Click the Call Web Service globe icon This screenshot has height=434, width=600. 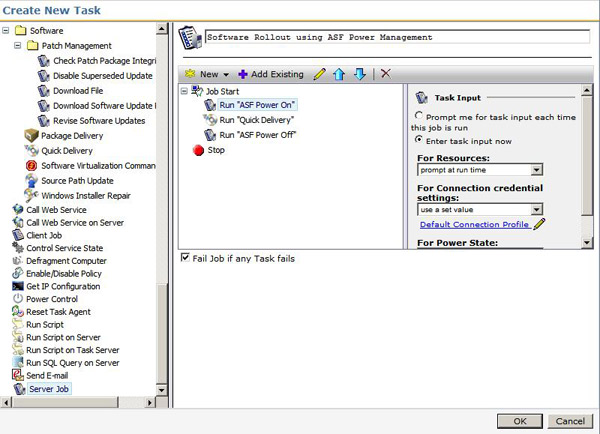[x=18, y=209]
